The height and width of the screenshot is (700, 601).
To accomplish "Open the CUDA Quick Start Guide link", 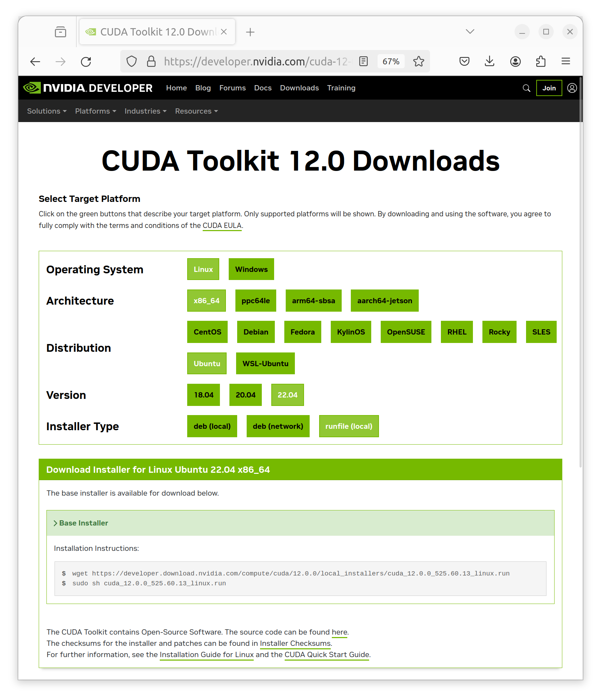I will (327, 655).
